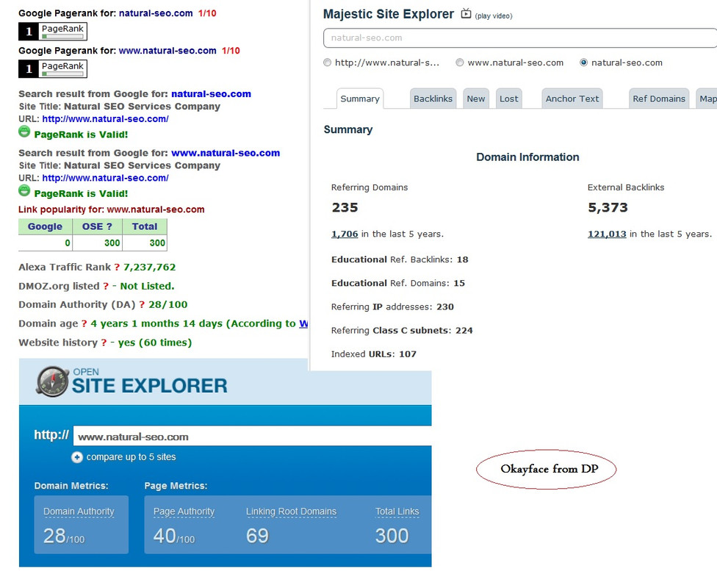
Task: Click the Referring Class C subnets: 224 line
Action: coord(402,330)
